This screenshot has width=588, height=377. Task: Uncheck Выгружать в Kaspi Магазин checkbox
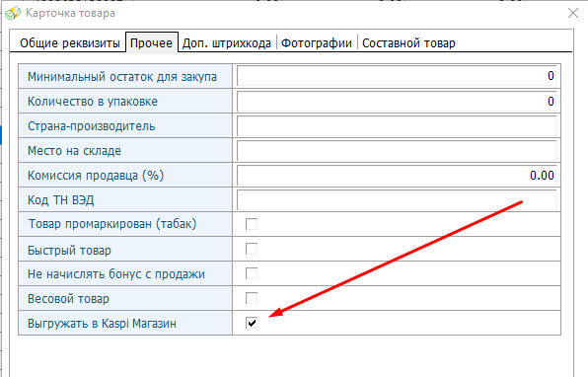pyautogui.click(x=252, y=323)
